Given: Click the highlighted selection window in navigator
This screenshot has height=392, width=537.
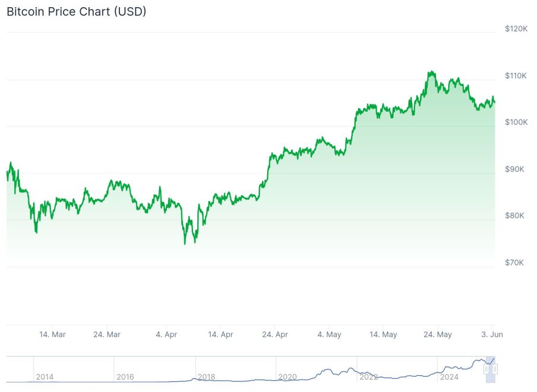Looking at the screenshot, I should pos(491,362).
